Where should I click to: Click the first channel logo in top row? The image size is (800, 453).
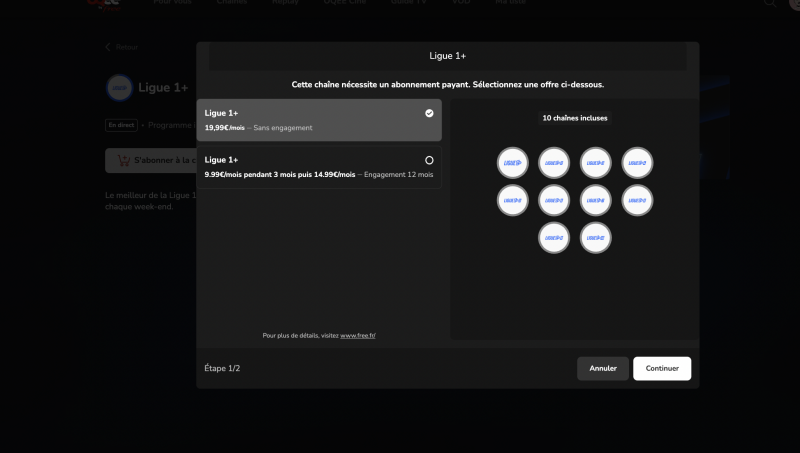point(512,162)
